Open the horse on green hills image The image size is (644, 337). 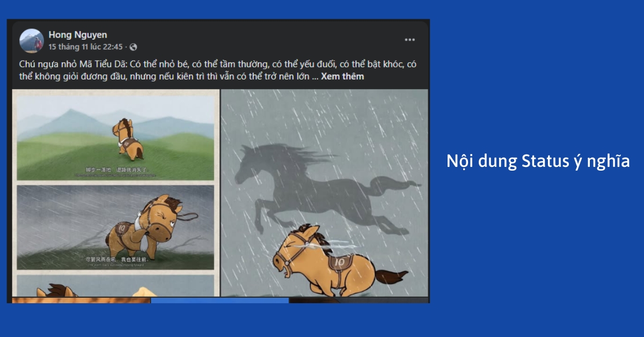click(115, 138)
